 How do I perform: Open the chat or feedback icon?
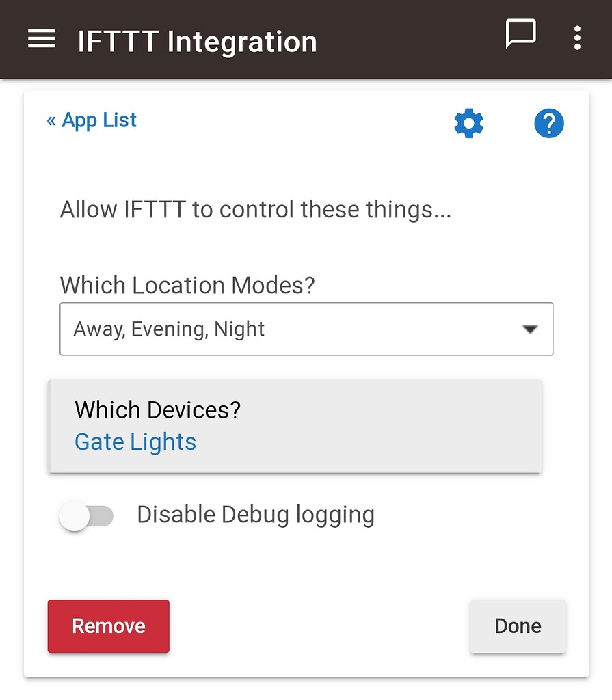(x=522, y=35)
